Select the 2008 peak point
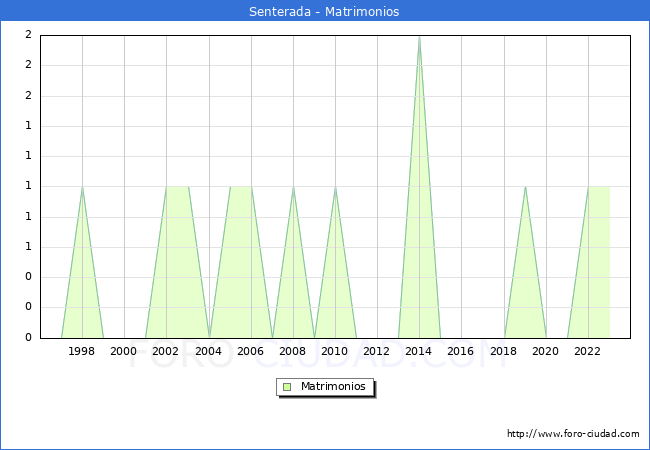 (293, 187)
